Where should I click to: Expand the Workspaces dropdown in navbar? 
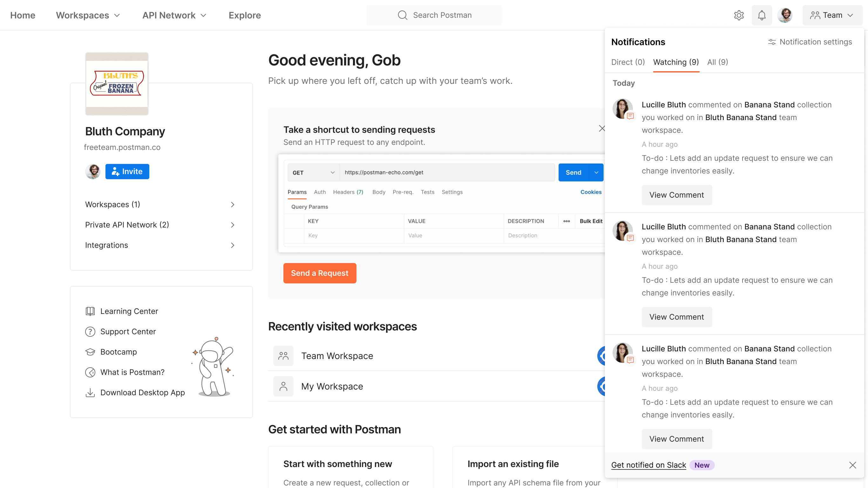[x=88, y=15]
